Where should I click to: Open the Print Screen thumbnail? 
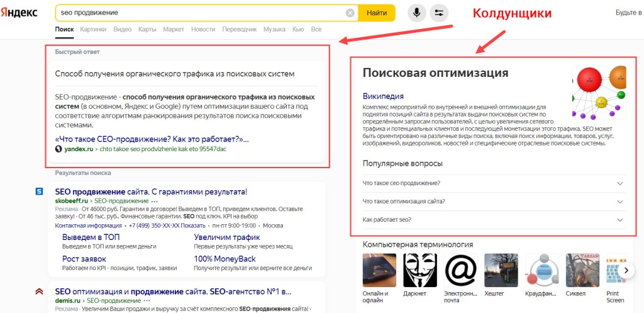tap(616, 270)
